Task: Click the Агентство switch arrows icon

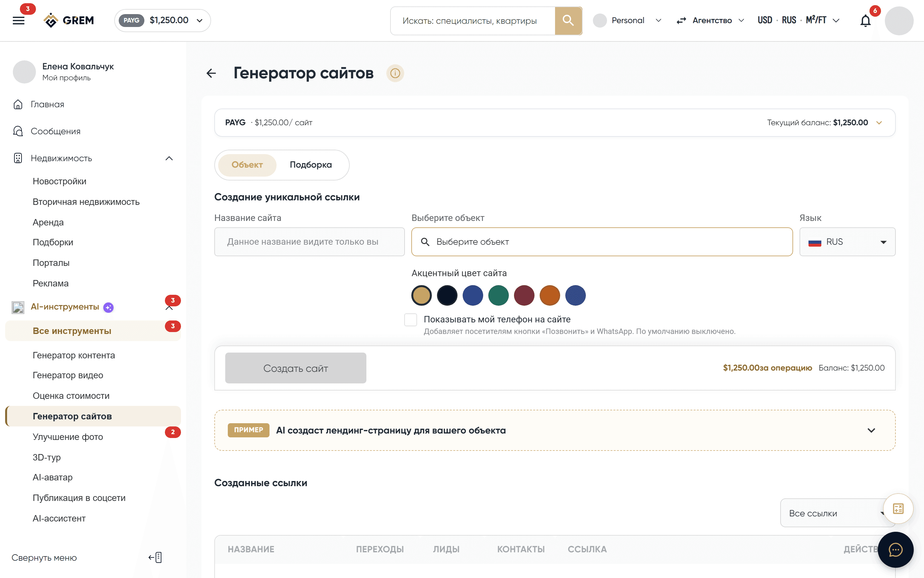Action: (681, 21)
